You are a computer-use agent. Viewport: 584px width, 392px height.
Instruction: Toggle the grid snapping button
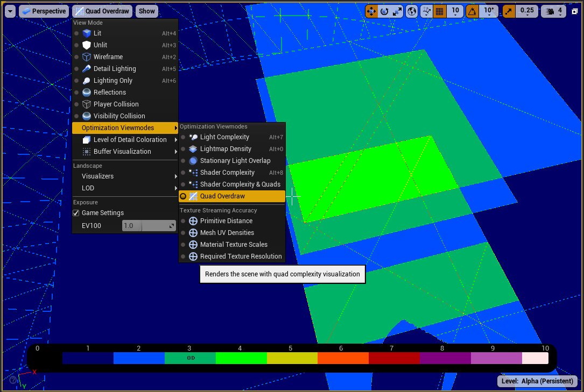coord(440,11)
